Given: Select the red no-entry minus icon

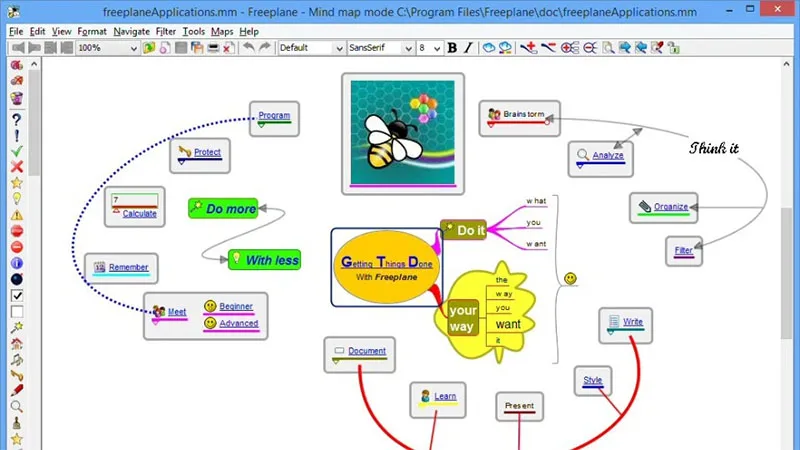Looking at the screenshot, I should [16, 247].
